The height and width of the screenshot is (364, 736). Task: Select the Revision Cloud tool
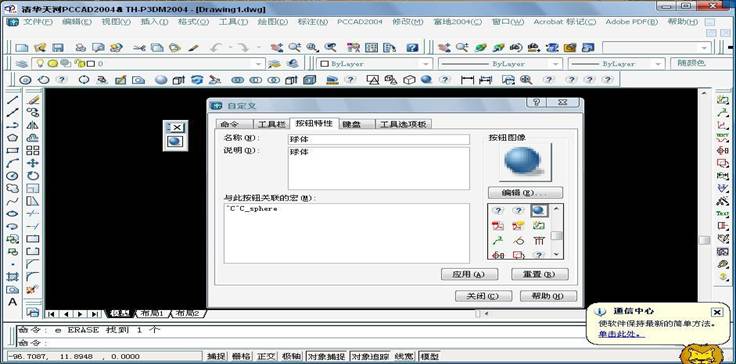pos(12,188)
